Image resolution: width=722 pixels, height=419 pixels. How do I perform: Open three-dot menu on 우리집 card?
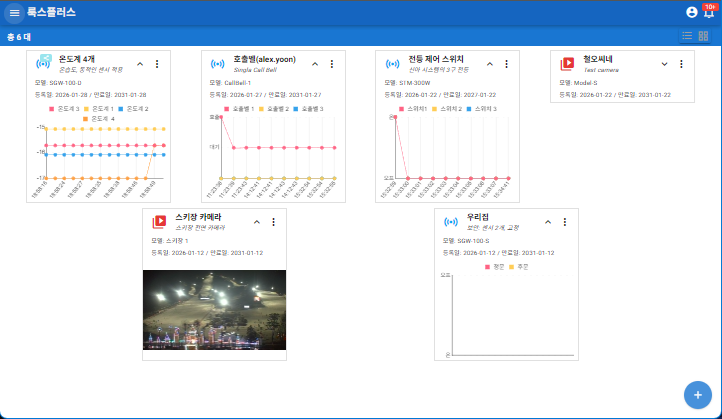565,222
